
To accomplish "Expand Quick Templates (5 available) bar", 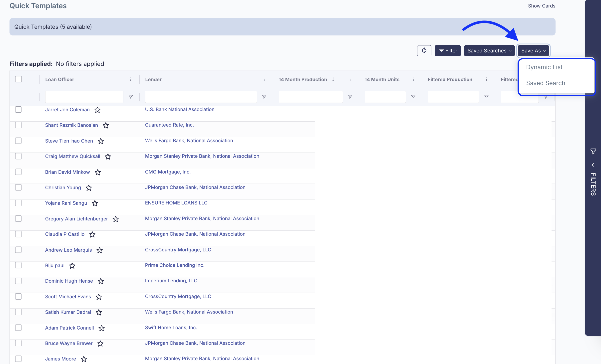I will (x=282, y=27).
